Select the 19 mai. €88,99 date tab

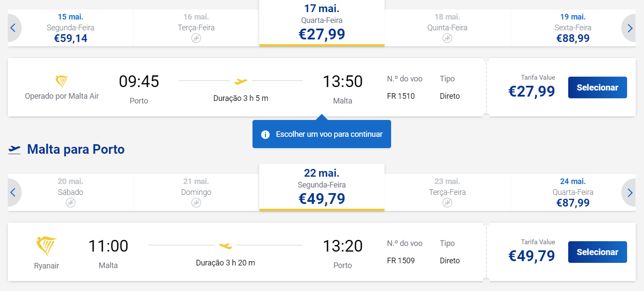coord(573,28)
